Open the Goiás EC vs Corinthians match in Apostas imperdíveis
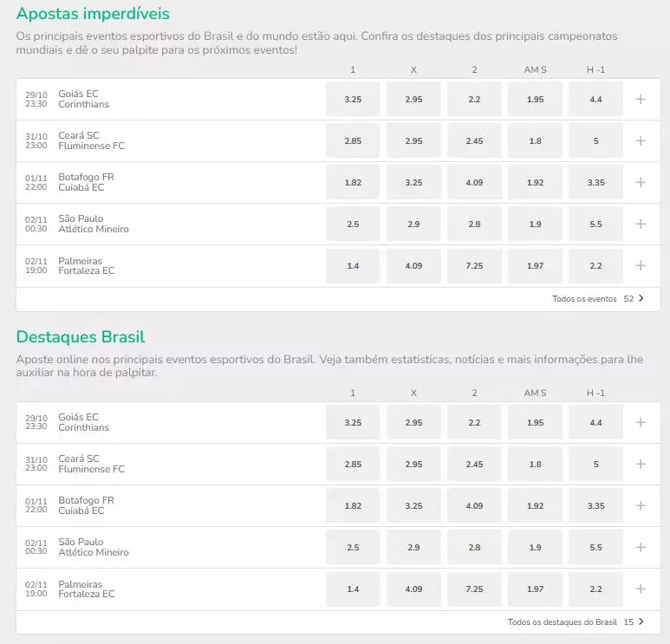This screenshot has height=644, width=670. (x=83, y=99)
